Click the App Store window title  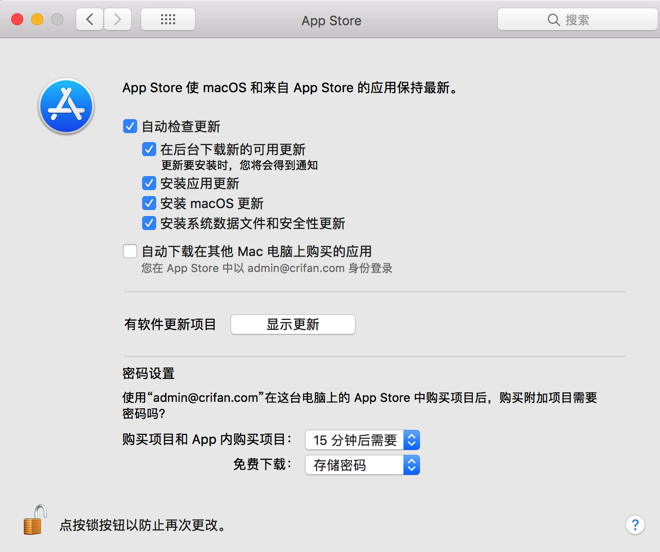point(331,20)
